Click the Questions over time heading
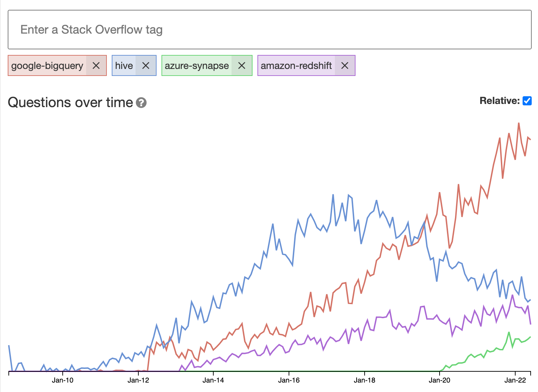Screen dimensions: 538x392 (x=70, y=103)
